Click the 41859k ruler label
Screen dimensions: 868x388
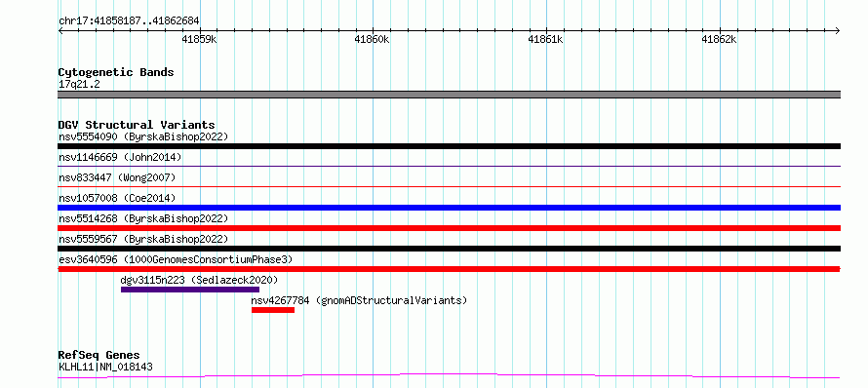click(199, 39)
